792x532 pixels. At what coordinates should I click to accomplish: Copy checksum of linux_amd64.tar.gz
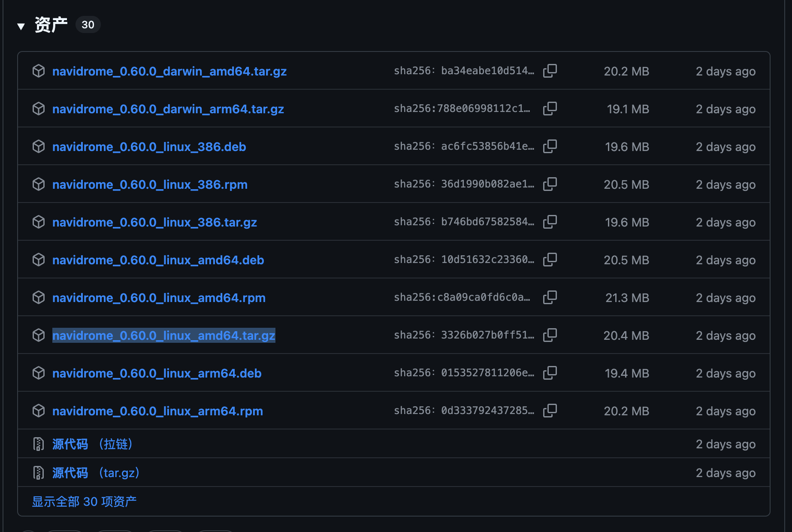point(550,335)
